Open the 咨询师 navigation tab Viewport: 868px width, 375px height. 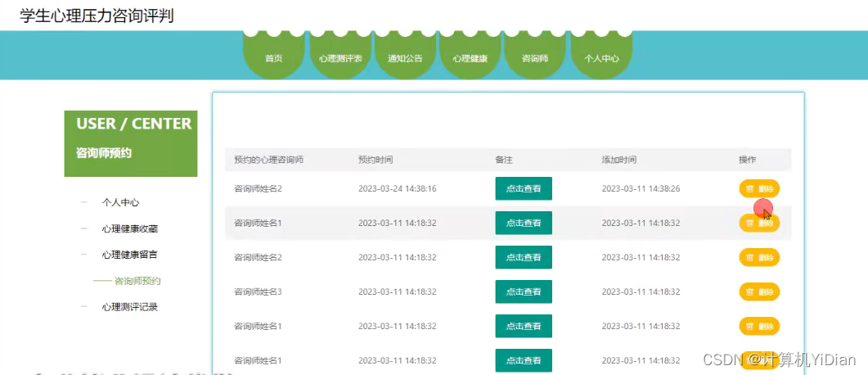[x=535, y=58]
